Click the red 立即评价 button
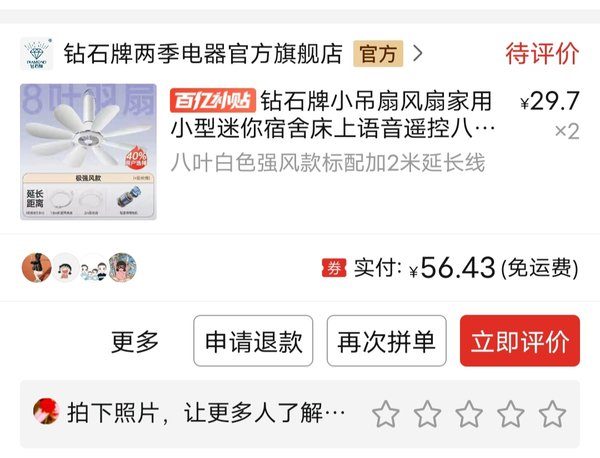Viewport: 600px width, 458px height. click(520, 341)
